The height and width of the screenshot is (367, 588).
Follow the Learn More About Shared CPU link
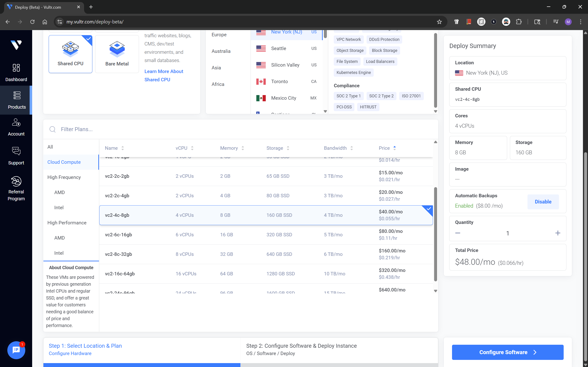(164, 76)
